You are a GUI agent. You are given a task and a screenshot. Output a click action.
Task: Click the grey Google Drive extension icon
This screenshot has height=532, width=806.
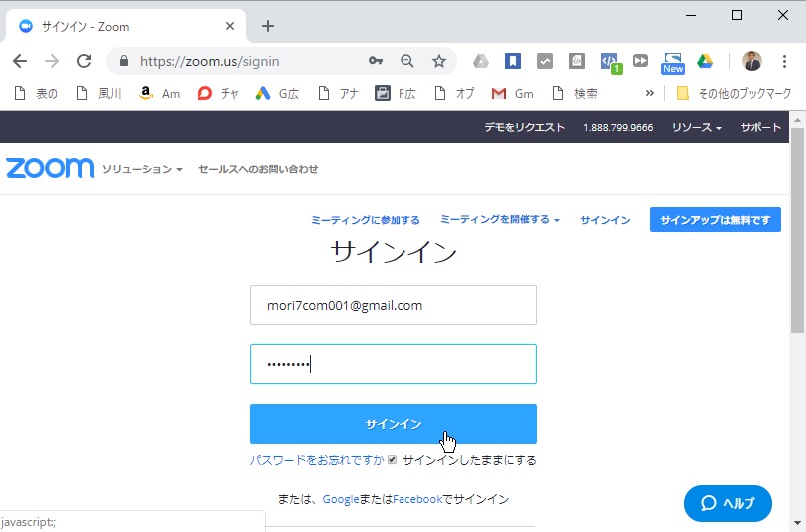[481, 61]
